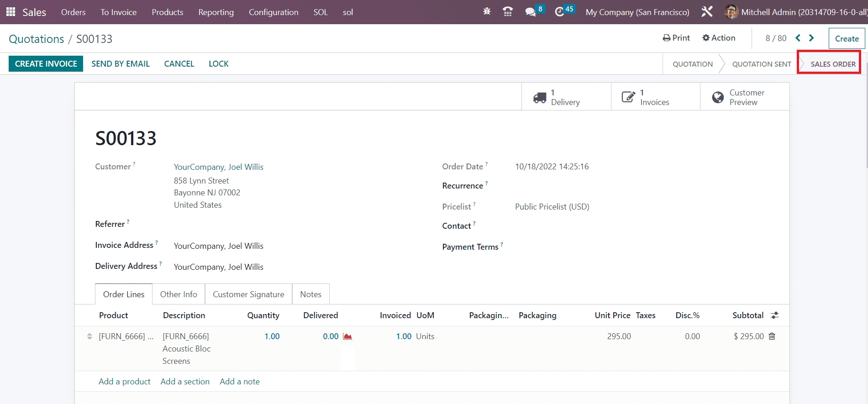The height and width of the screenshot is (404, 868).
Task: Click the Create Invoice button
Action: point(46,64)
